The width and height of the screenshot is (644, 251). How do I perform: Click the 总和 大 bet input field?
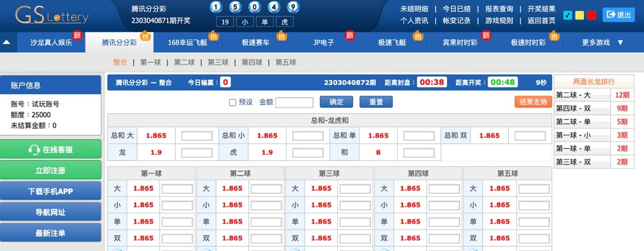tap(197, 136)
